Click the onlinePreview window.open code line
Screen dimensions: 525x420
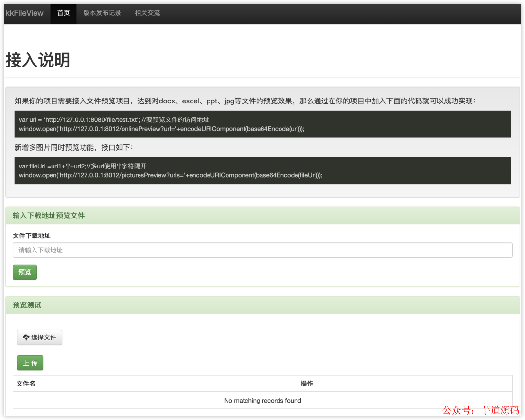(x=162, y=129)
